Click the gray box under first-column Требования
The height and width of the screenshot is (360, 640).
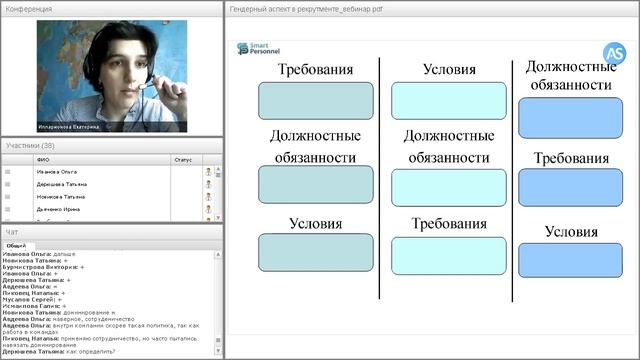316,101
